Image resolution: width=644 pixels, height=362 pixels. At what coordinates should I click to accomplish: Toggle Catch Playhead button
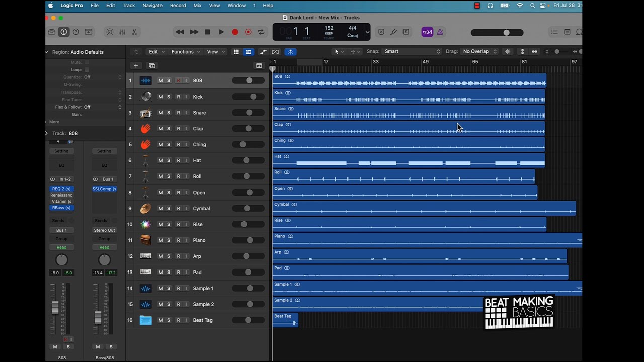coord(290,52)
